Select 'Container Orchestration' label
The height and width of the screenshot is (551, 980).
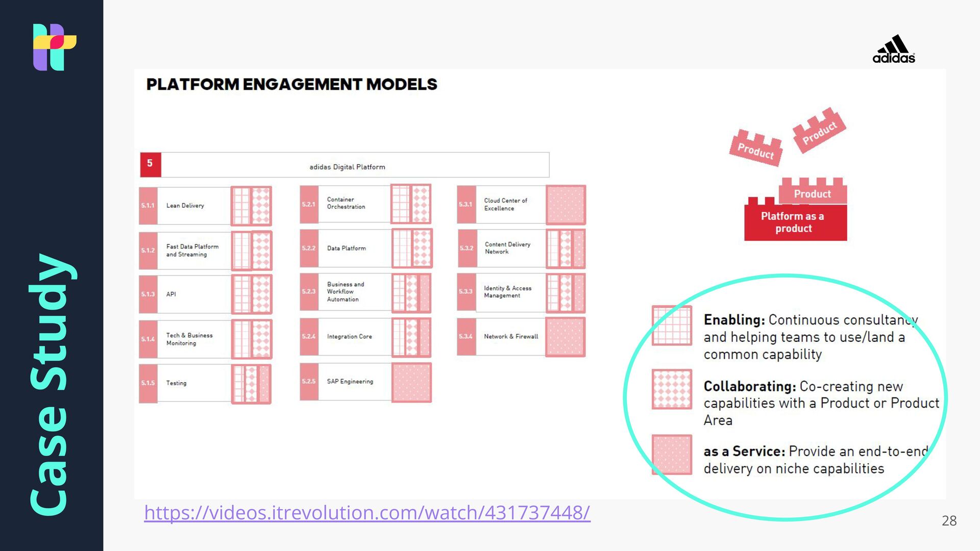click(x=346, y=203)
